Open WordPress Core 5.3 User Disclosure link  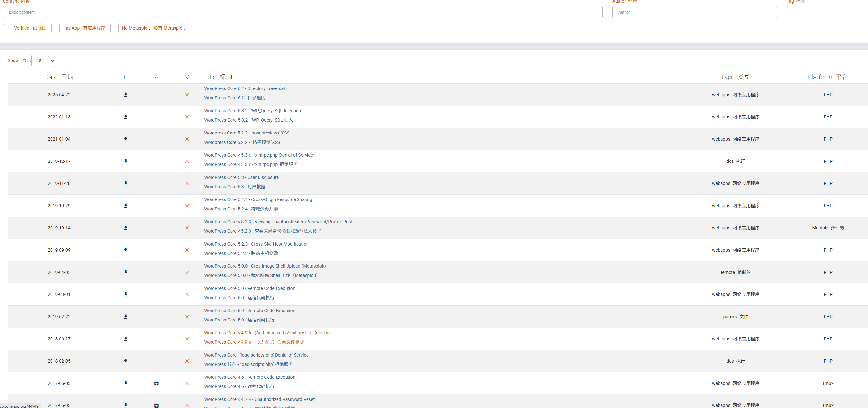coord(241,177)
